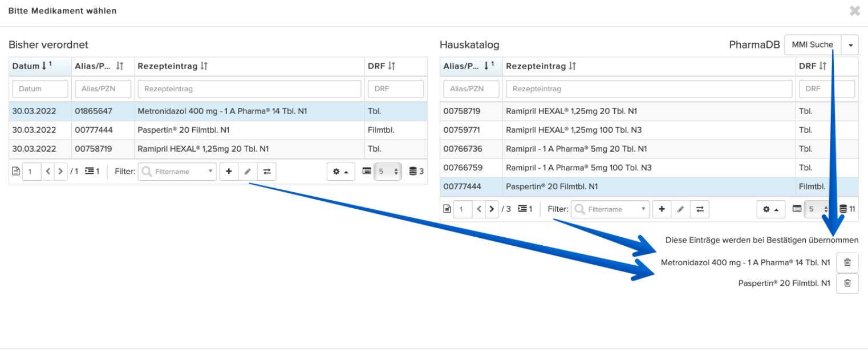The width and height of the screenshot is (868, 353).
Task: Open the gear settings dropdown in Hauskatalog
Action: (x=771, y=209)
